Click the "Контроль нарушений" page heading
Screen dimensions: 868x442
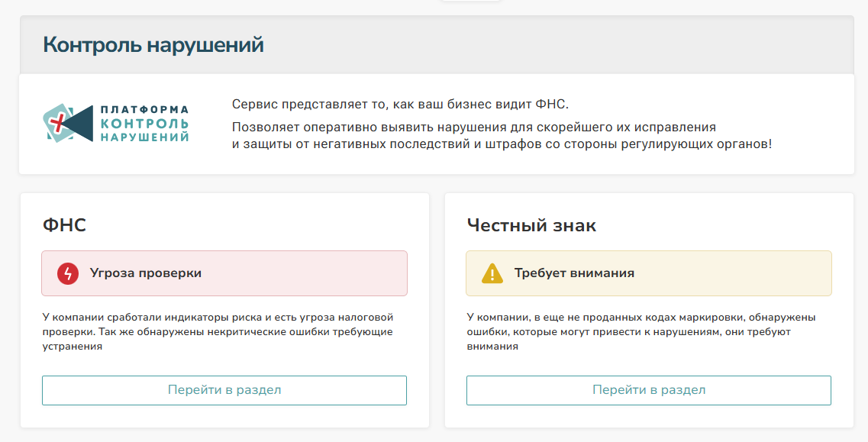(153, 44)
